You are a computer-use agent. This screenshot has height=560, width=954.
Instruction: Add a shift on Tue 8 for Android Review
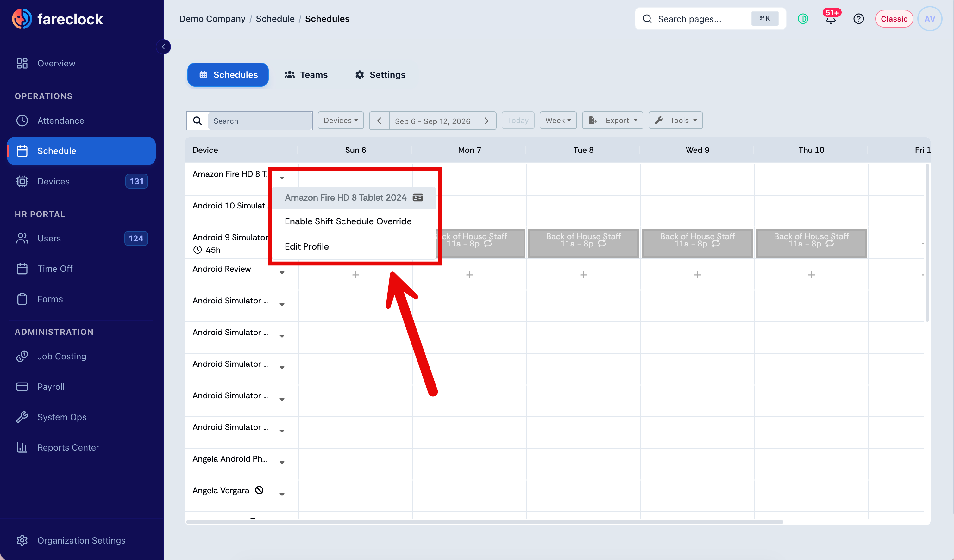tap(583, 275)
